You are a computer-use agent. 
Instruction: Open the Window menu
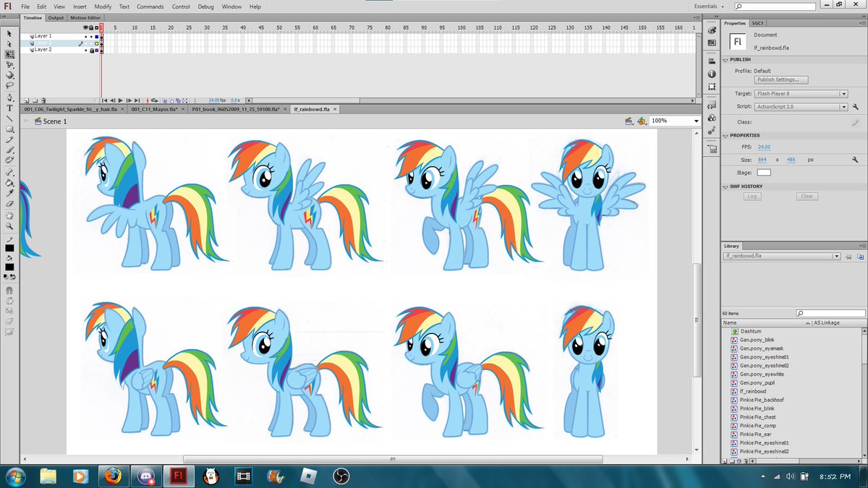[x=231, y=6]
